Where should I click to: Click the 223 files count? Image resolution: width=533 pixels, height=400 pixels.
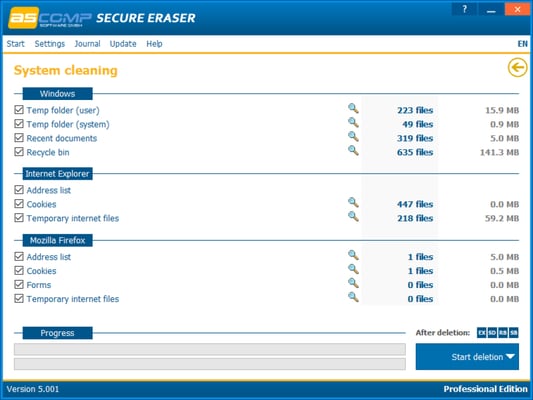coord(415,110)
